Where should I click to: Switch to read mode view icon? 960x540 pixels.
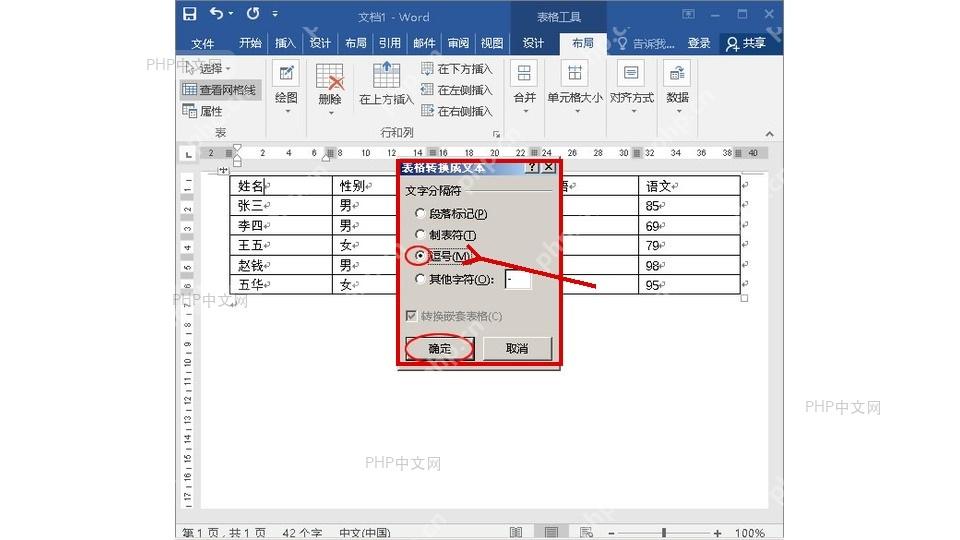(516, 532)
